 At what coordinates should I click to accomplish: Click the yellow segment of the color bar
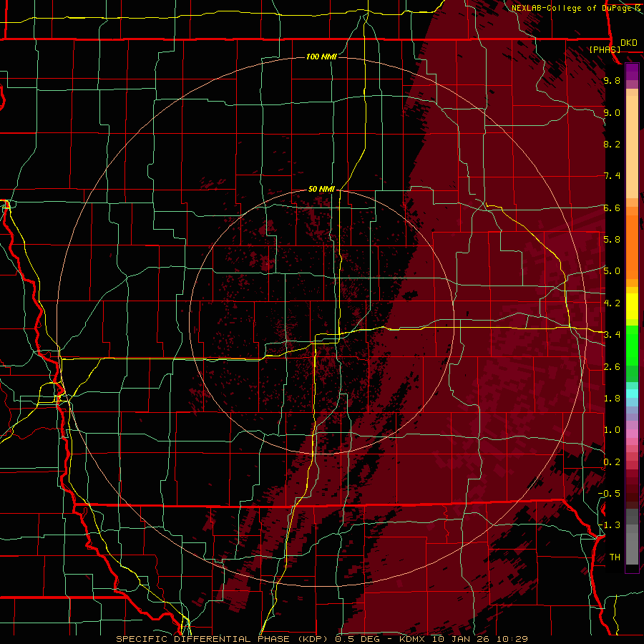click(x=632, y=306)
